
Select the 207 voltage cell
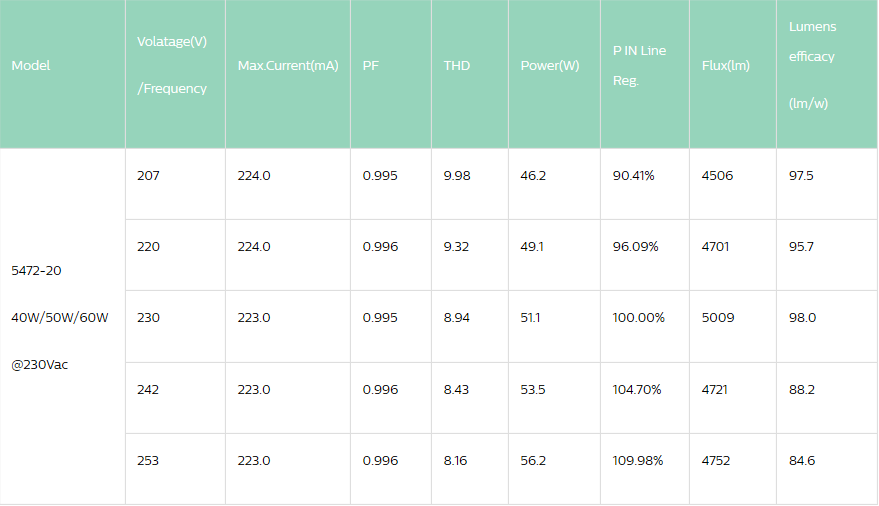148,176
